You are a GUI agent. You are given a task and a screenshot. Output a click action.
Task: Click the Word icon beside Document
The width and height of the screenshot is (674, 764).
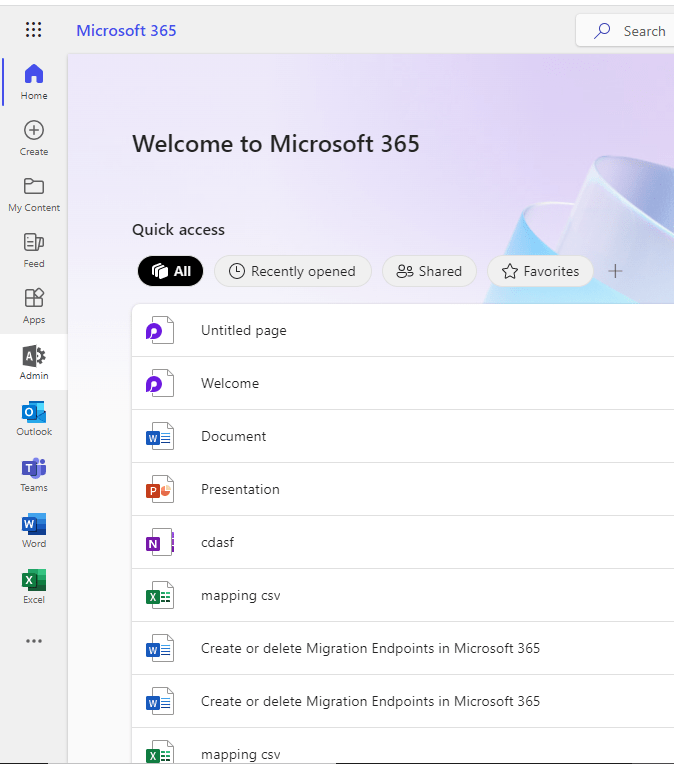(160, 437)
